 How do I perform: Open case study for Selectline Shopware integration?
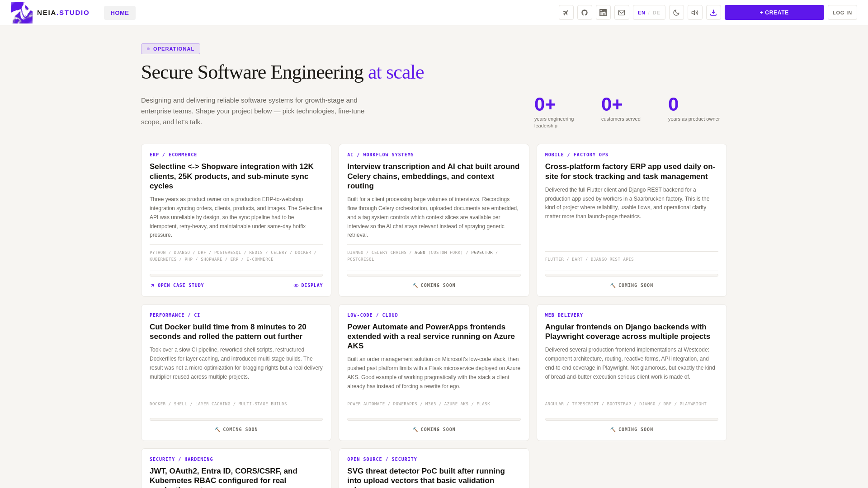point(177,286)
